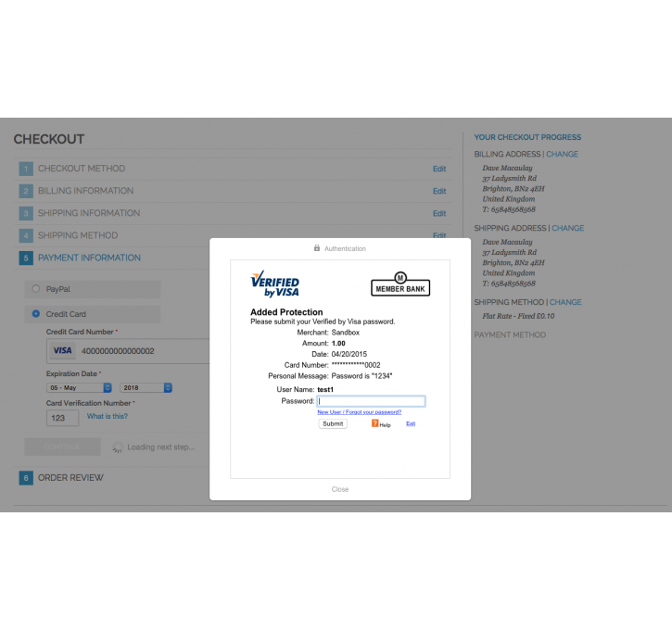This screenshot has height=630, width=672.
Task: Click the 'PAYMENT METHOD' progress label
Action: point(510,334)
